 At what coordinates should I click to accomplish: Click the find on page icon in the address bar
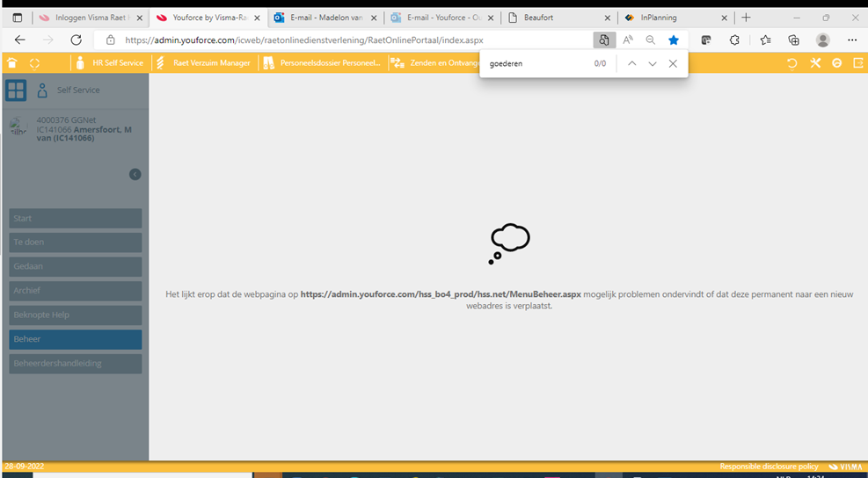(x=604, y=40)
